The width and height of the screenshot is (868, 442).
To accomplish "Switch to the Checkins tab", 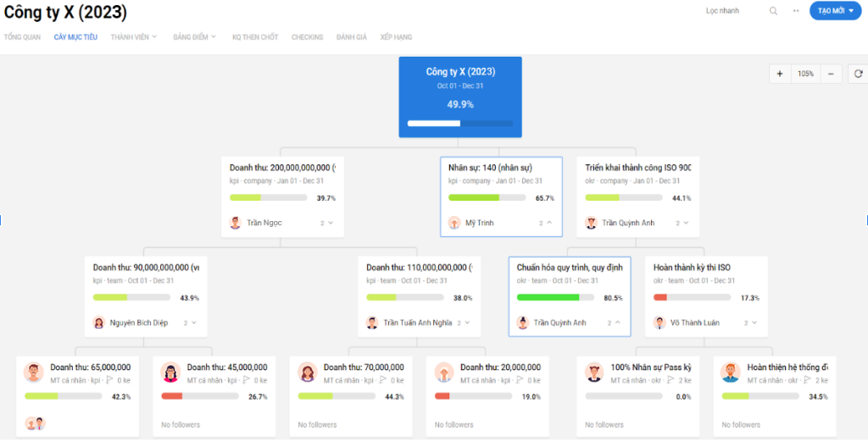I will point(307,37).
